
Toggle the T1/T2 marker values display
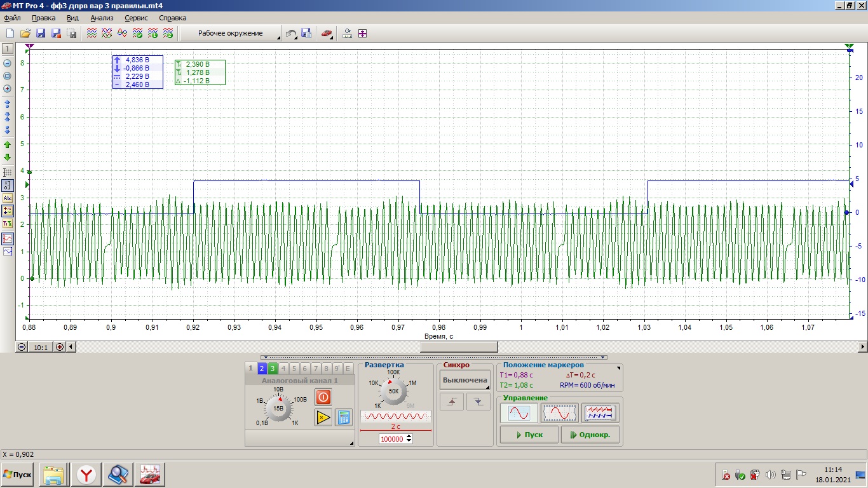(8, 224)
